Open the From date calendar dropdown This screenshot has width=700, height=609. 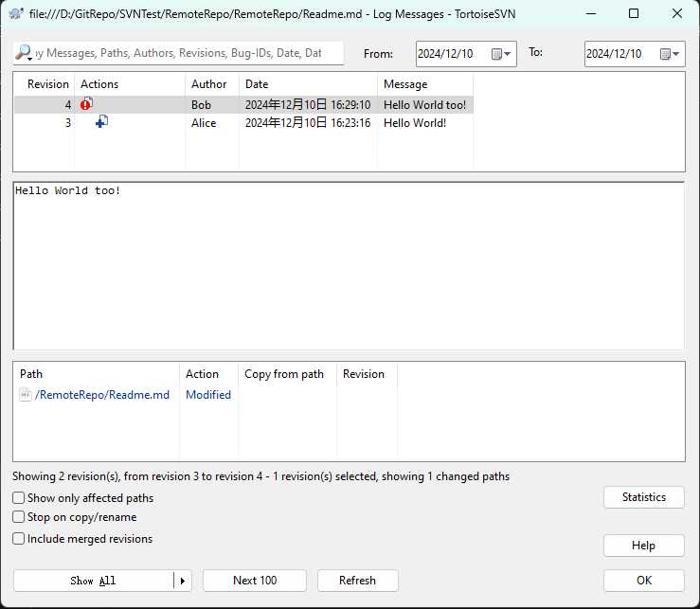pos(501,54)
